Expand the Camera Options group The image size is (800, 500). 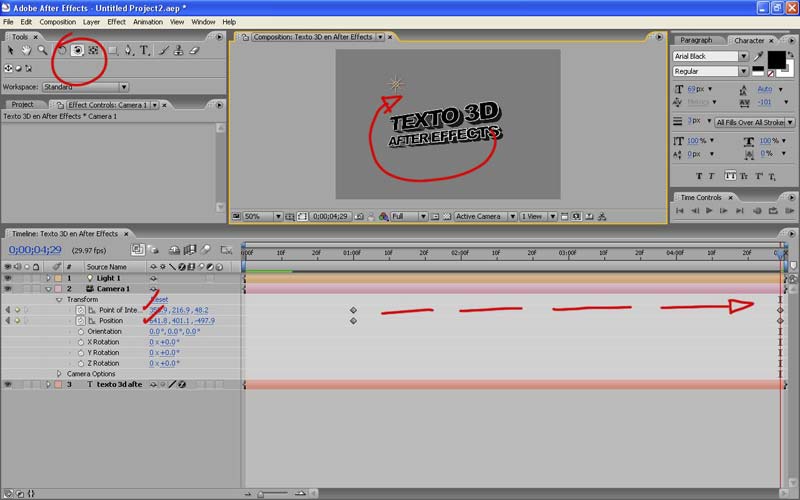(59, 374)
